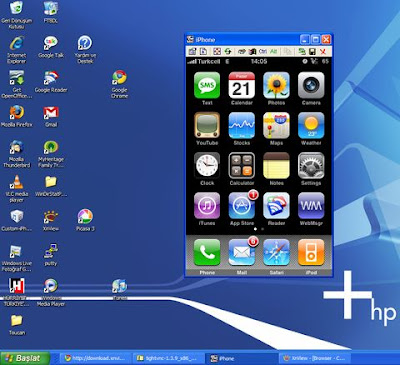
Task: Select the putty desktop shortcut
Action: click(51, 255)
